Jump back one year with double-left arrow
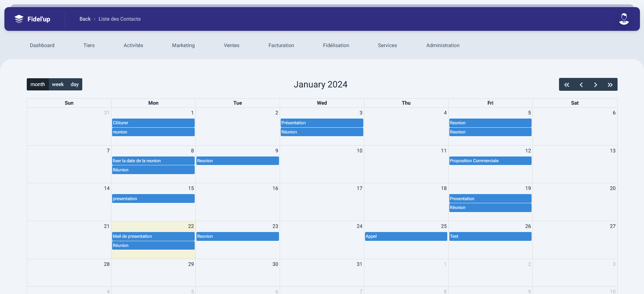 tap(566, 85)
